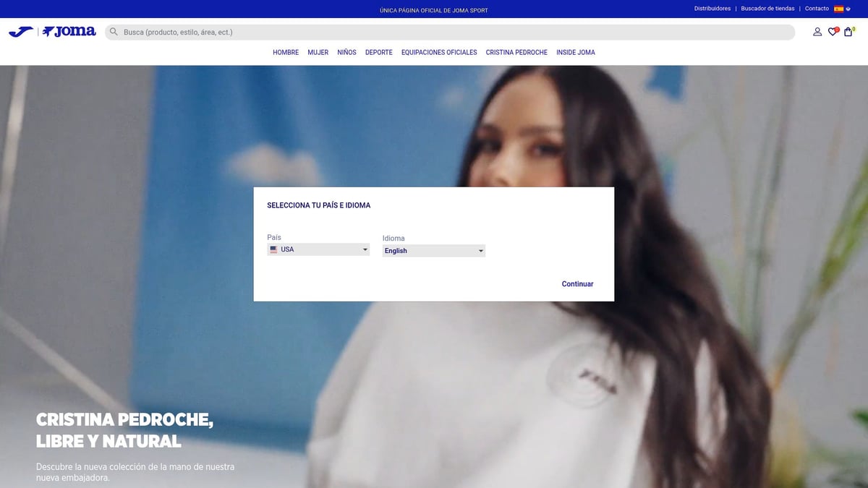Go to EQUIPACIONES OFICIALES menu item
868x488 pixels.
(x=439, y=52)
